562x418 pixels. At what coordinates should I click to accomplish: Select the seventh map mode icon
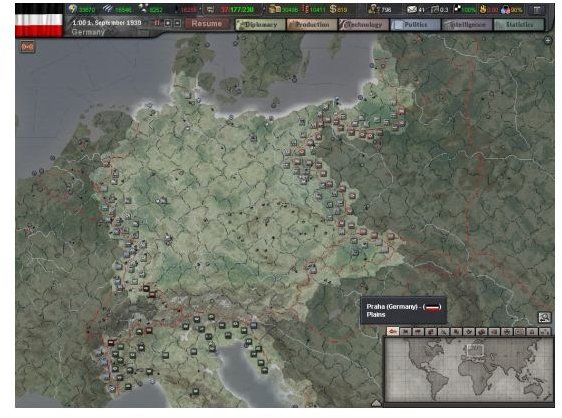[x=469, y=332]
